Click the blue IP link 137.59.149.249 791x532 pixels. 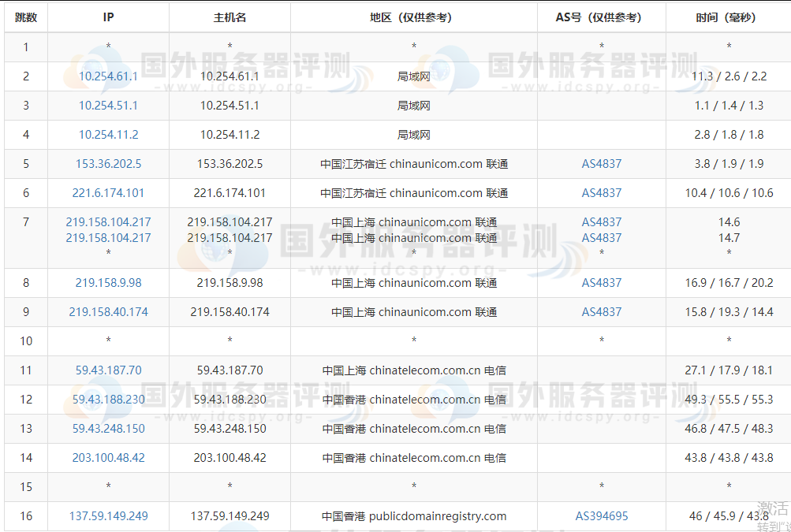(108, 516)
